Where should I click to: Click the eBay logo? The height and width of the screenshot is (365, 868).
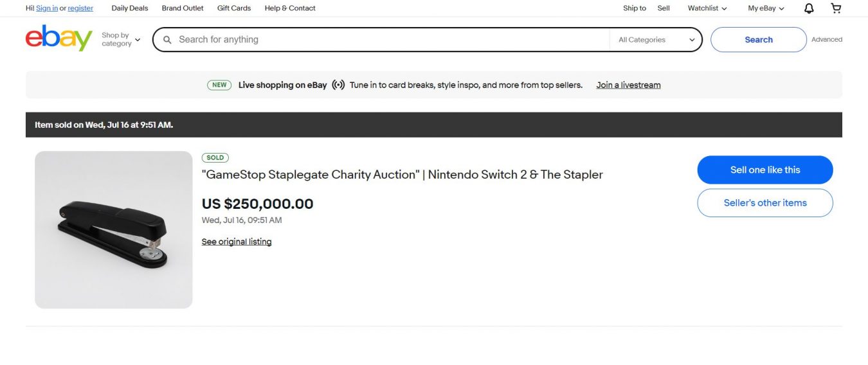pos(59,39)
